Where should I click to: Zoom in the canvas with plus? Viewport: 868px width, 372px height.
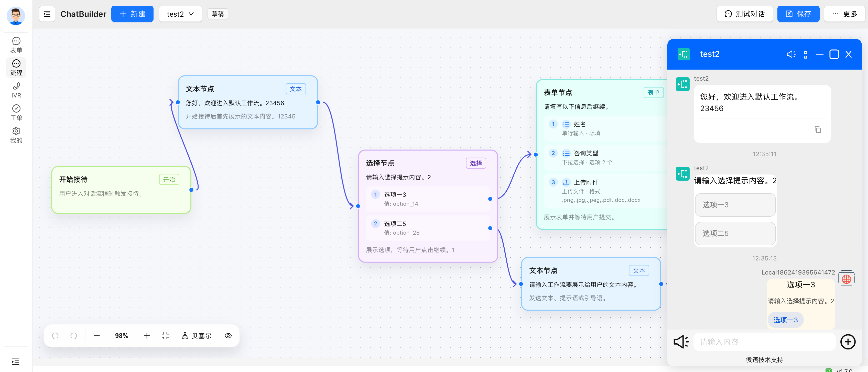147,336
